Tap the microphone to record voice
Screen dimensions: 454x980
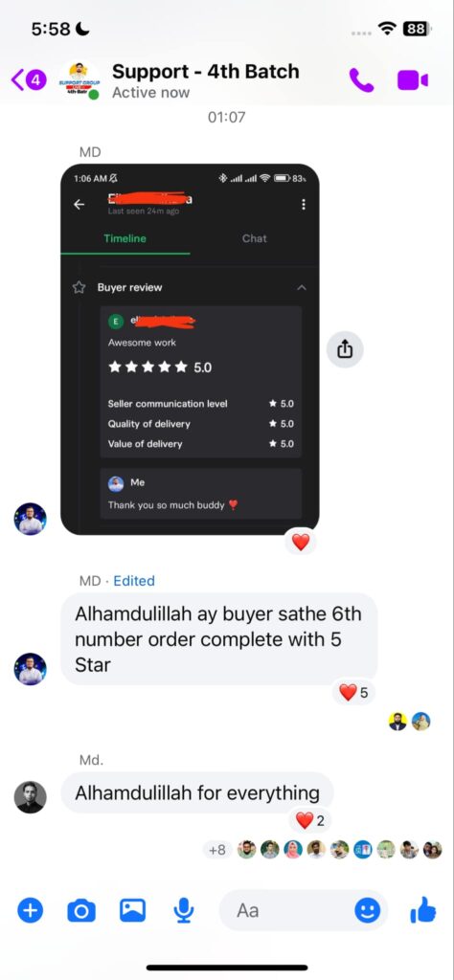[183, 911]
